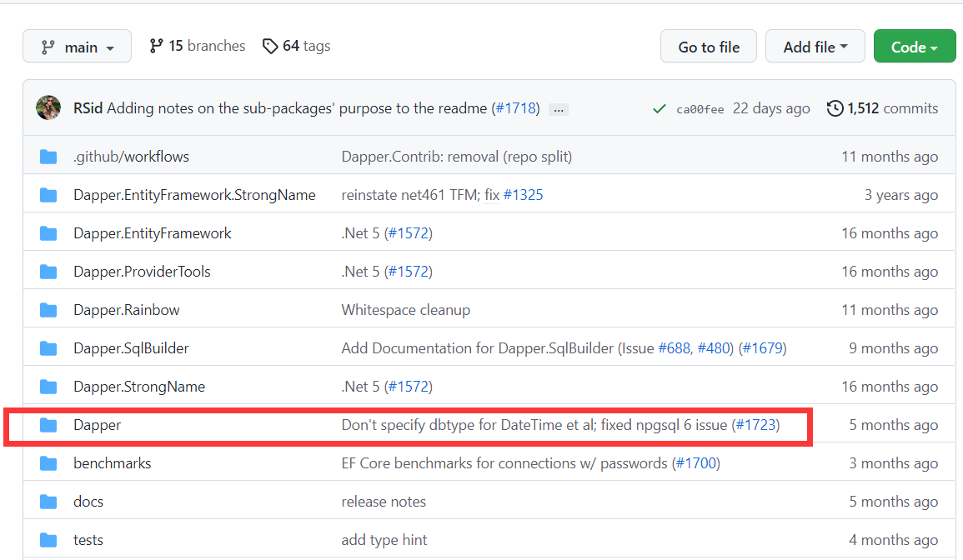
Task: Open the green Code dropdown
Action: pyautogui.click(x=915, y=47)
